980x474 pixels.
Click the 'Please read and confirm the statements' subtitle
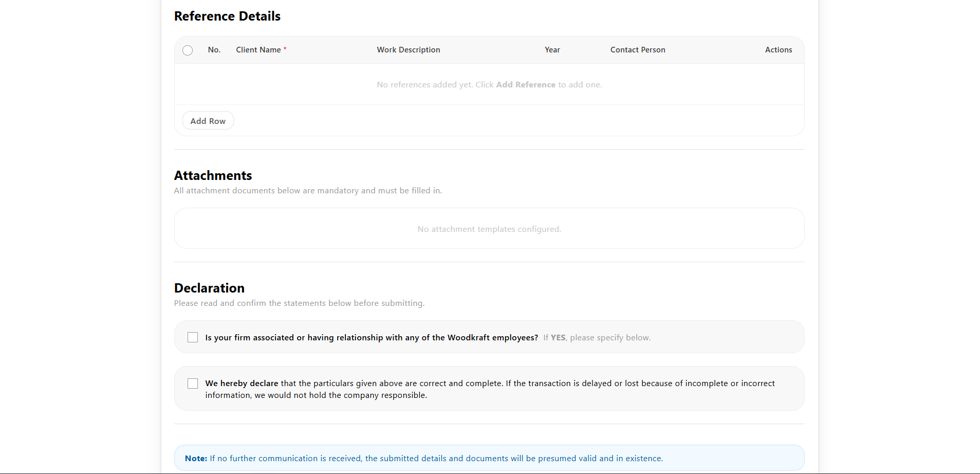(x=299, y=303)
